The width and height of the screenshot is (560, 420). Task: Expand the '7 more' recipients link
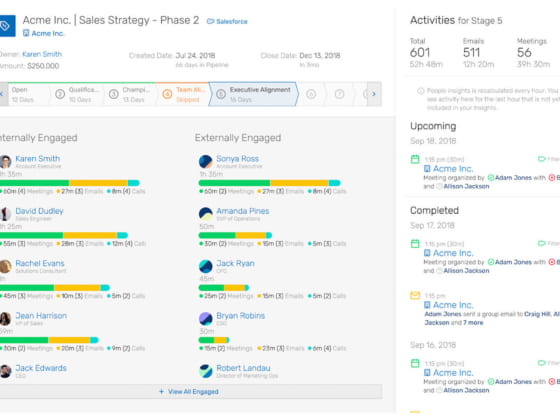pyautogui.click(x=473, y=322)
